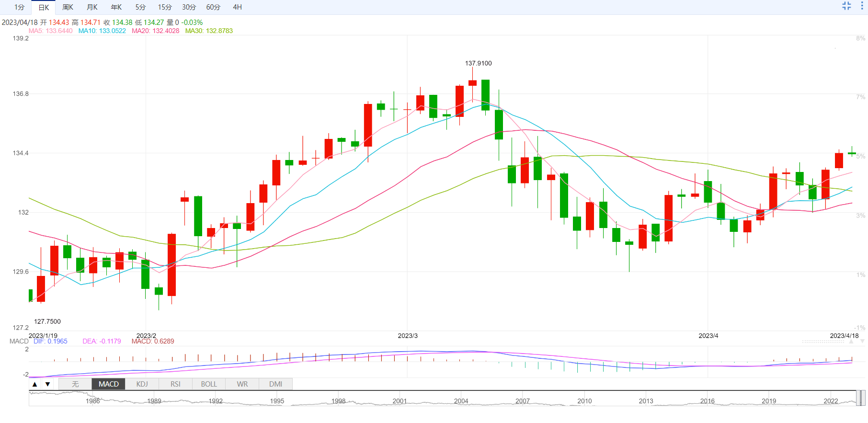The width and height of the screenshot is (868, 423).
Task: Click the black up arrow beside indicator tabs
Action: coord(34,384)
